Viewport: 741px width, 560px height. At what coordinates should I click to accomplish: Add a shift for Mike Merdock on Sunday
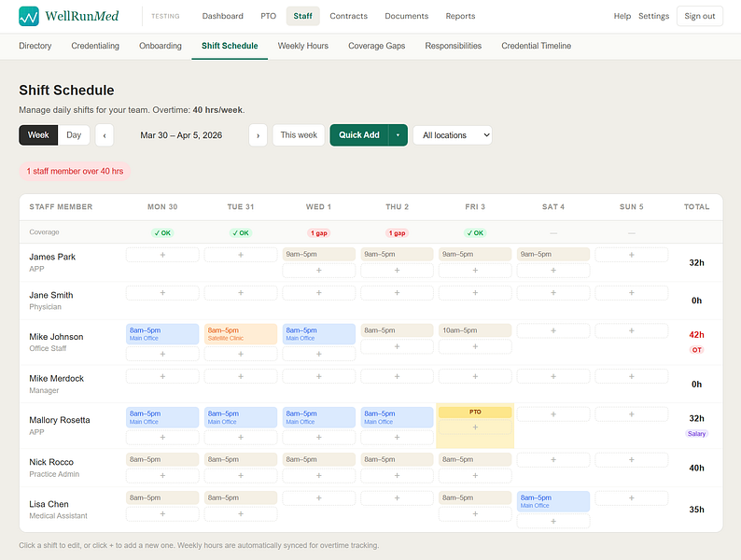632,377
